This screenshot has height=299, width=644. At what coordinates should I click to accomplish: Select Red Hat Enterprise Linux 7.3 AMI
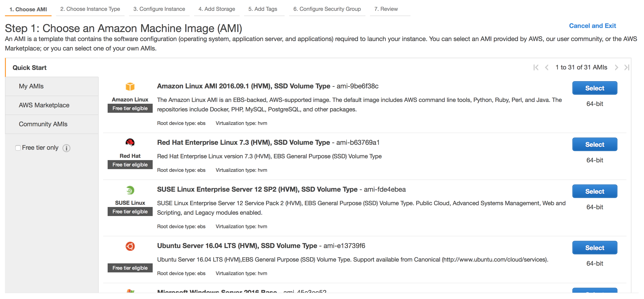(594, 145)
